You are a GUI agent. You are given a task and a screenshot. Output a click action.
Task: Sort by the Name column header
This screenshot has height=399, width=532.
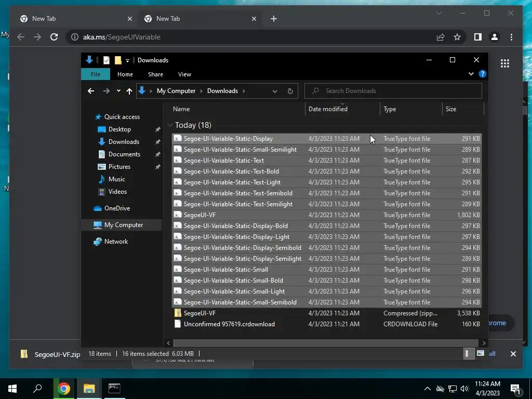coord(237,109)
